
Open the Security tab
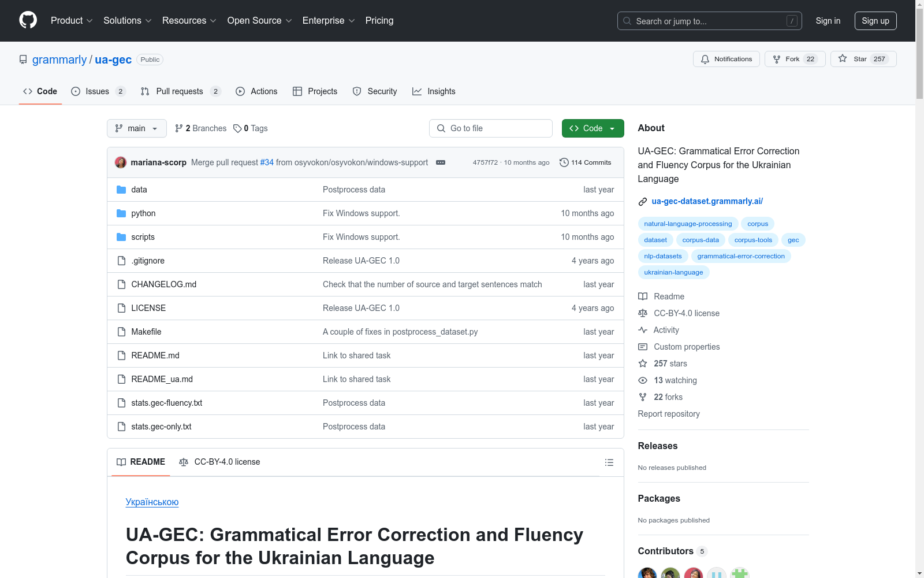tap(375, 91)
